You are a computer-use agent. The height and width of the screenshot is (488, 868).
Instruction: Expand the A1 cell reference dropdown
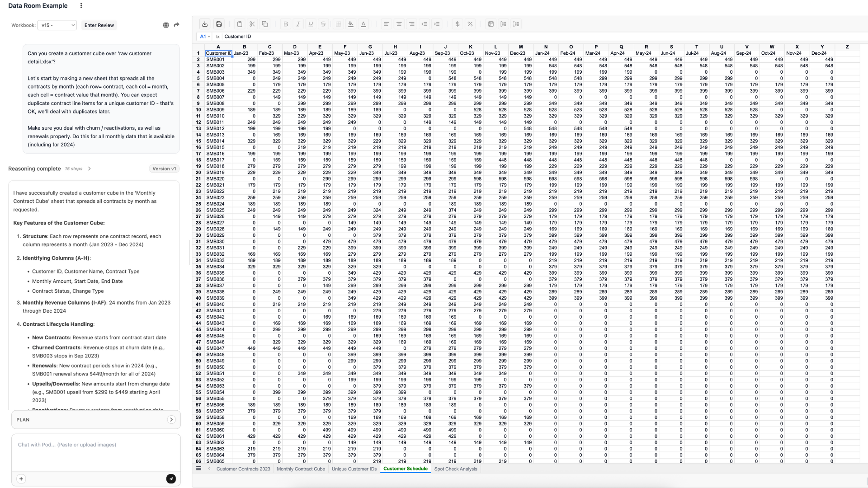click(x=209, y=37)
